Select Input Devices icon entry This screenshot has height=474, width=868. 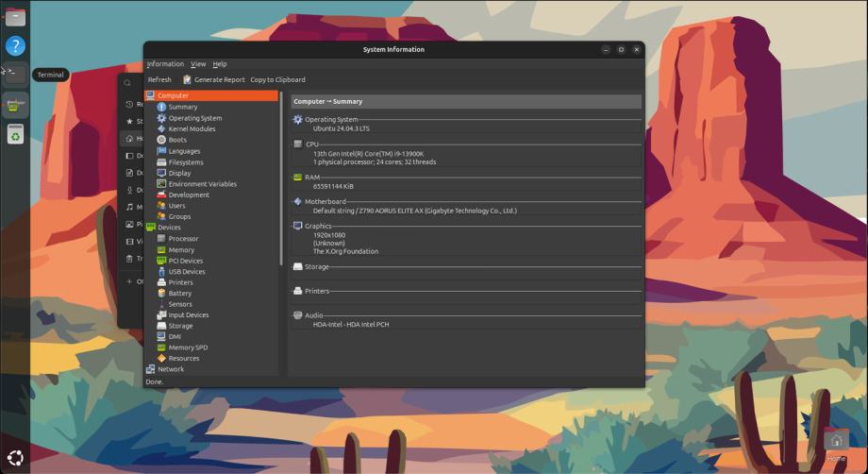161,314
